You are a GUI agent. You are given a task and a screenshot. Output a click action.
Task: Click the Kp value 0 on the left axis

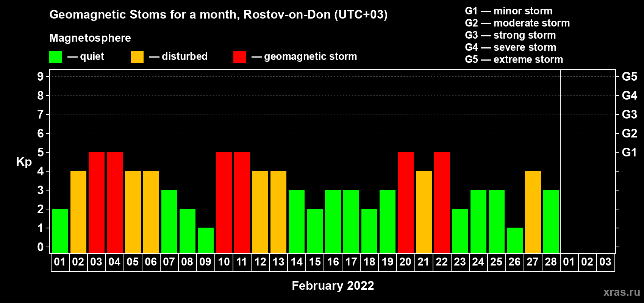(41, 247)
